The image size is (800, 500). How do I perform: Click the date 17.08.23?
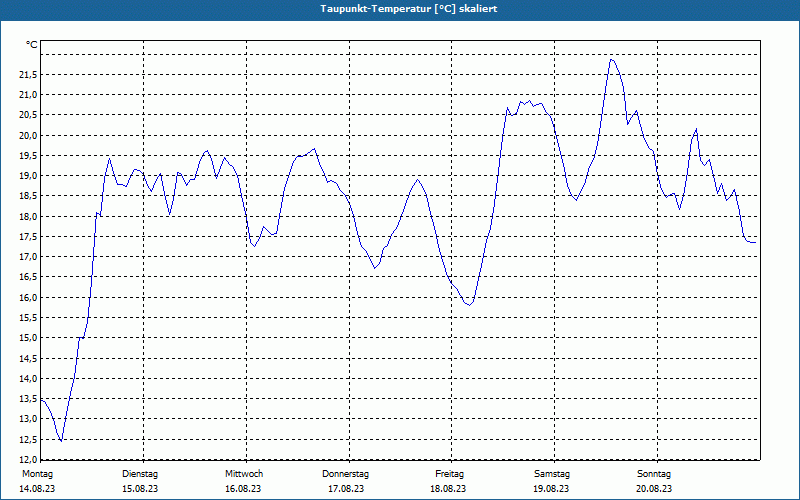click(346, 489)
